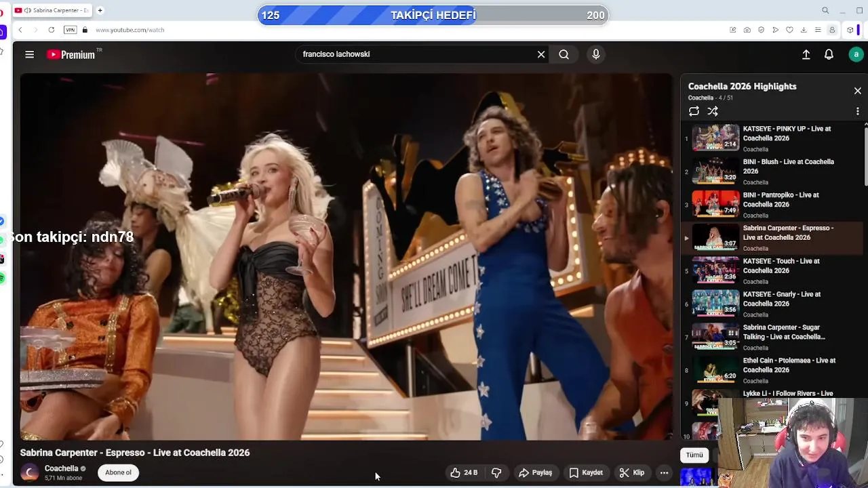Open browser downloads icon
868x488 pixels.
click(804, 30)
